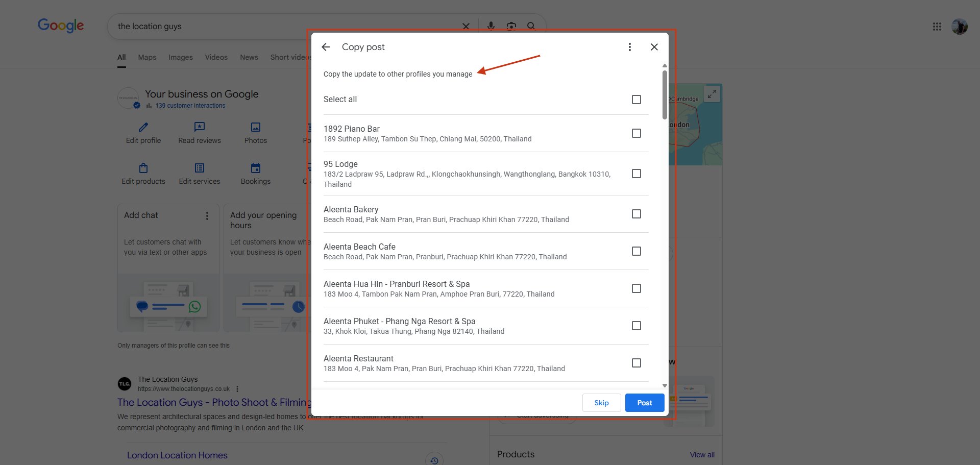980x465 pixels.
Task: Open the Google apps grid
Action: pos(937,27)
